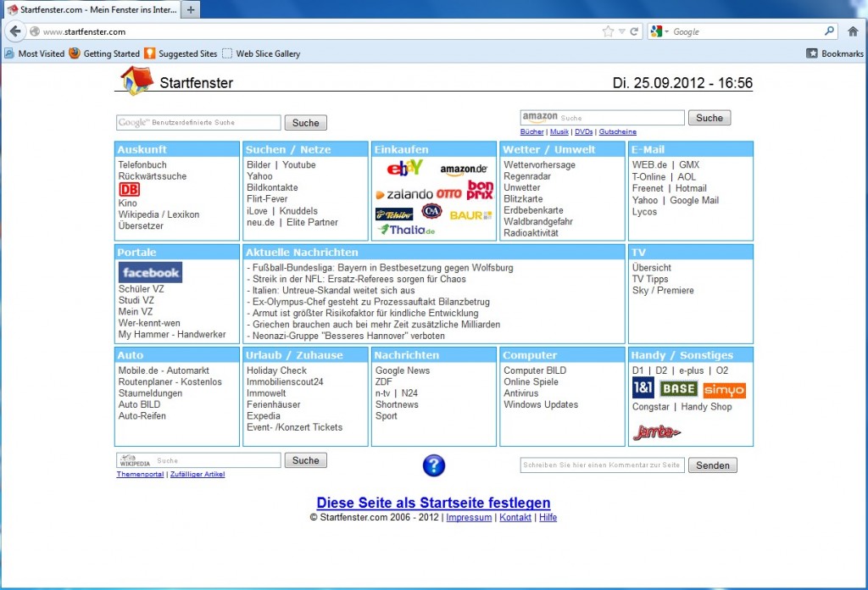Screen dimensions: 868x590
Task: Open the Routenplaner - Kostenlos link
Action: tap(170, 382)
